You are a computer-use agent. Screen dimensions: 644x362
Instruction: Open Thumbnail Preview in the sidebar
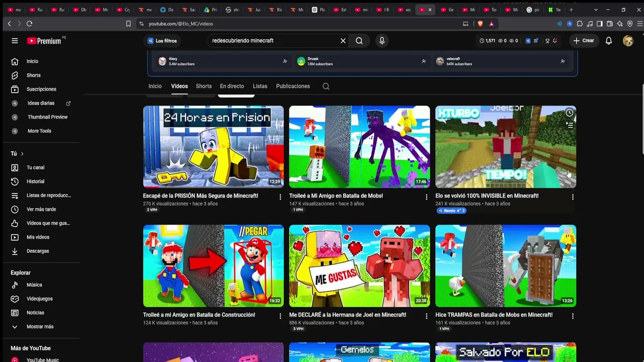tap(41, 117)
